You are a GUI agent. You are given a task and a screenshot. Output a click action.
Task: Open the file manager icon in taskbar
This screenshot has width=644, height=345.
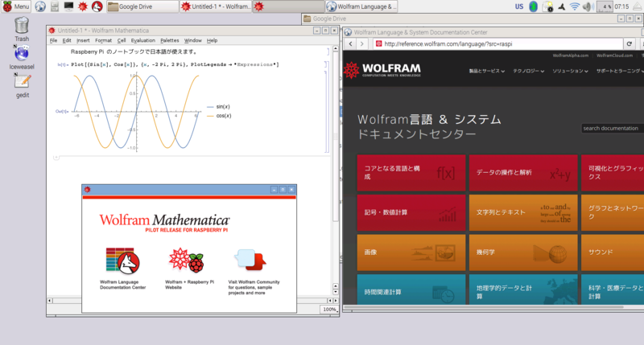(55, 6)
